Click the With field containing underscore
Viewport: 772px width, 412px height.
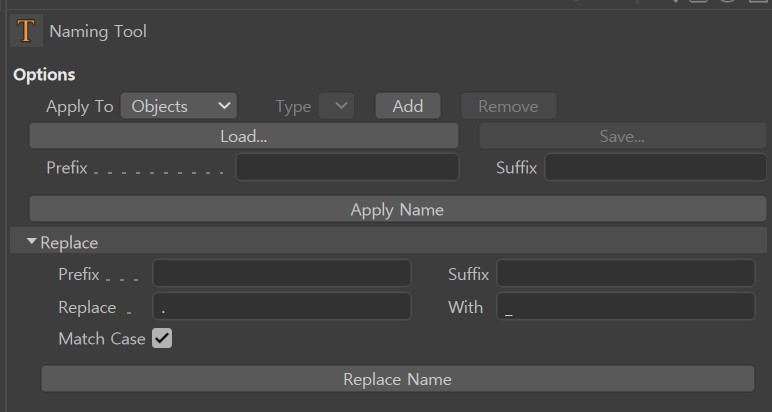click(625, 306)
